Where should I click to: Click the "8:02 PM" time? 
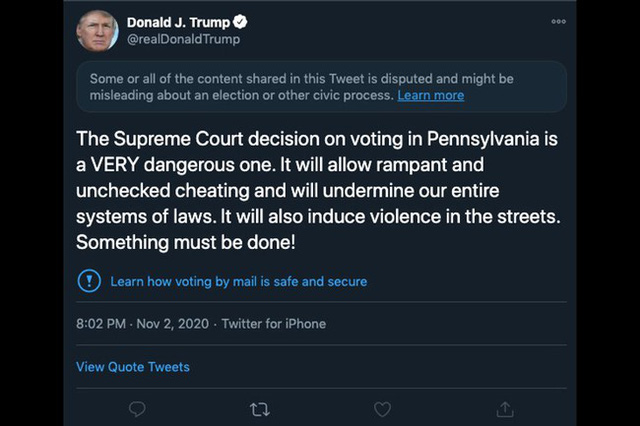point(102,324)
